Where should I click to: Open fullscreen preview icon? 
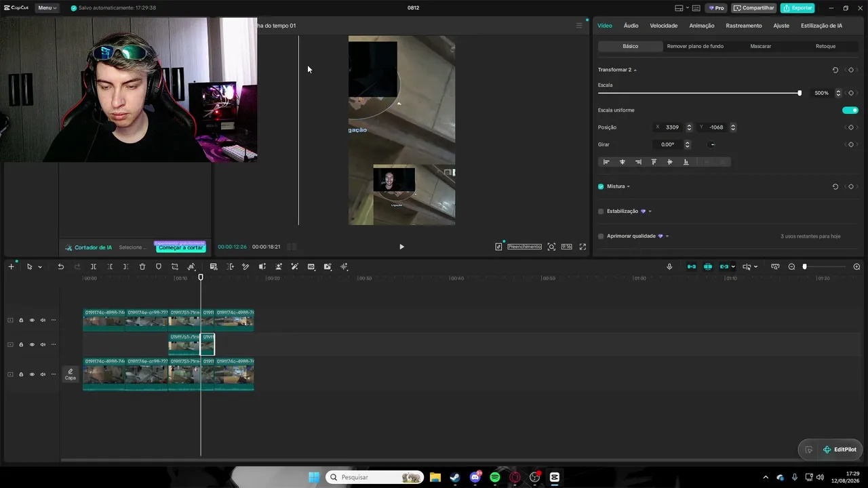[x=583, y=247]
